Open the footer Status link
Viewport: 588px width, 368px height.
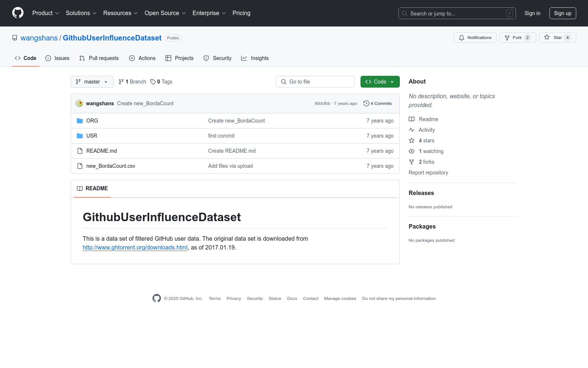click(x=275, y=298)
